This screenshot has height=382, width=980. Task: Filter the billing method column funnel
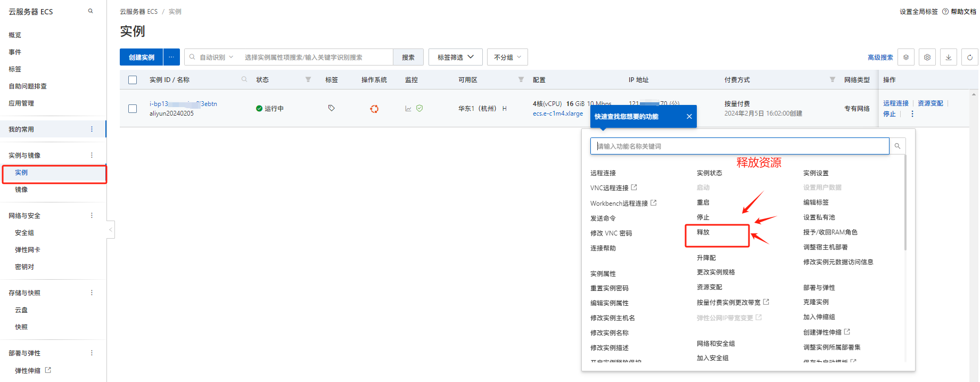(x=832, y=79)
